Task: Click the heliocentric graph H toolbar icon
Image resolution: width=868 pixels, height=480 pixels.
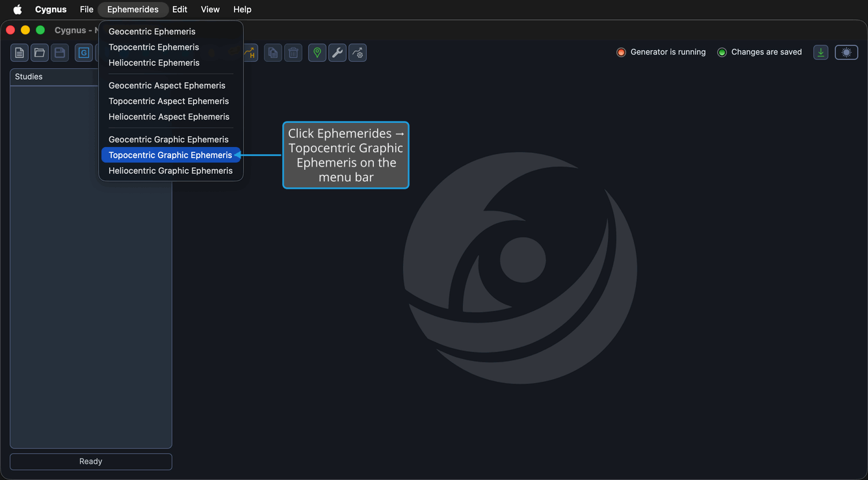Action: pyautogui.click(x=250, y=53)
